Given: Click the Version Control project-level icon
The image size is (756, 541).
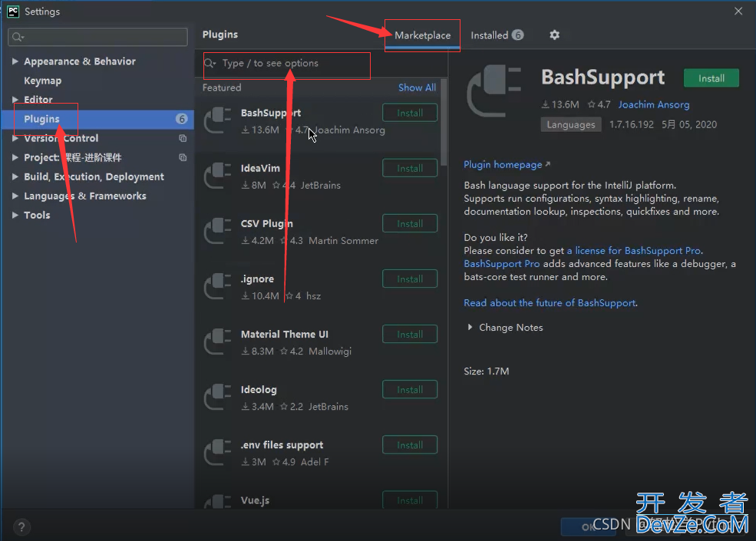Looking at the screenshot, I should (183, 138).
